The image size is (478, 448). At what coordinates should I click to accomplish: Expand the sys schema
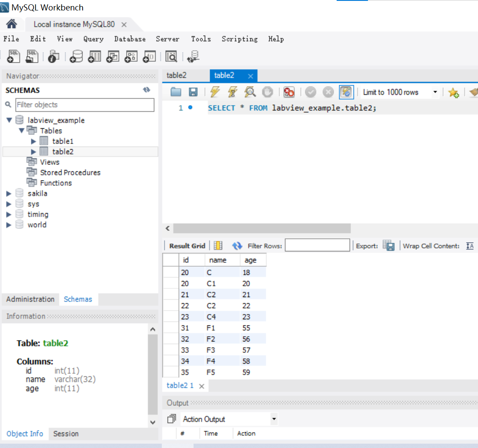[x=9, y=204]
